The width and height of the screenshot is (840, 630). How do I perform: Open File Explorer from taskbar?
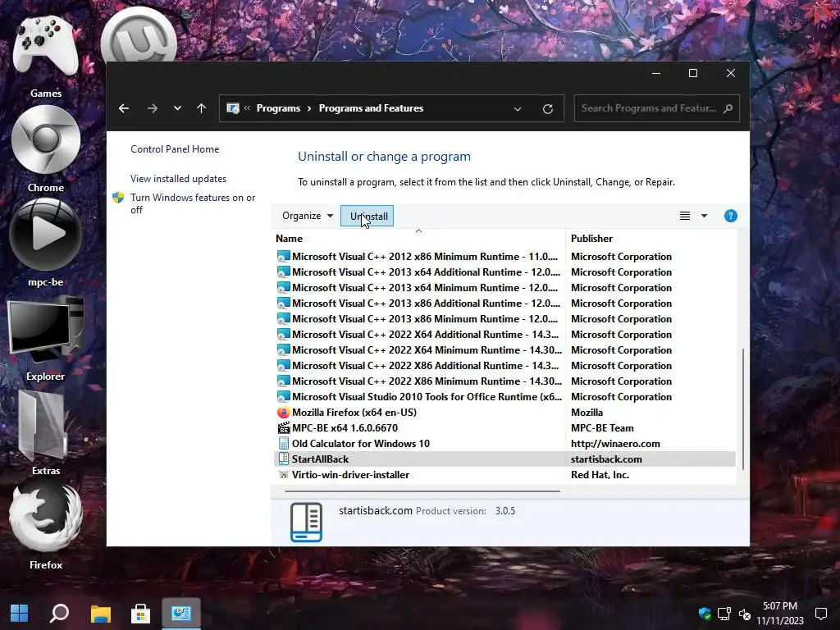pyautogui.click(x=100, y=614)
